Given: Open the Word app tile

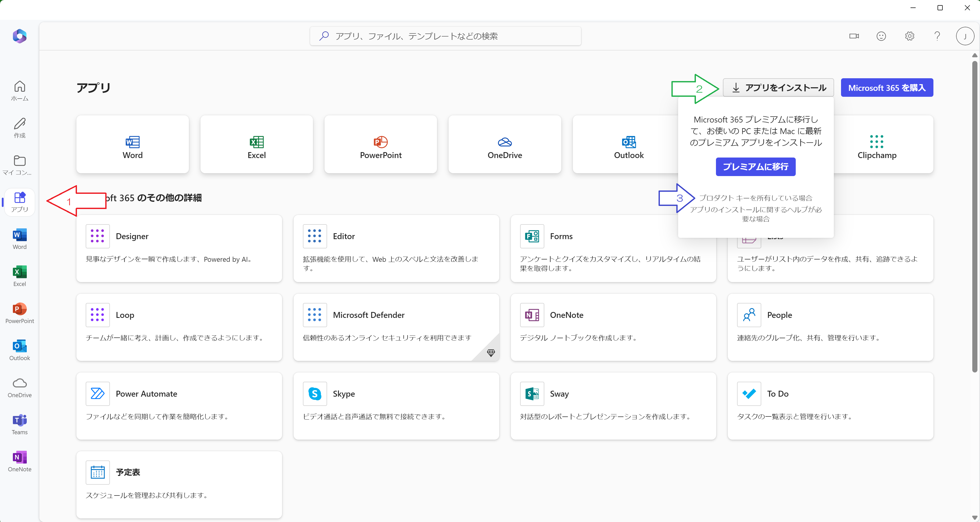Looking at the screenshot, I should (x=132, y=144).
